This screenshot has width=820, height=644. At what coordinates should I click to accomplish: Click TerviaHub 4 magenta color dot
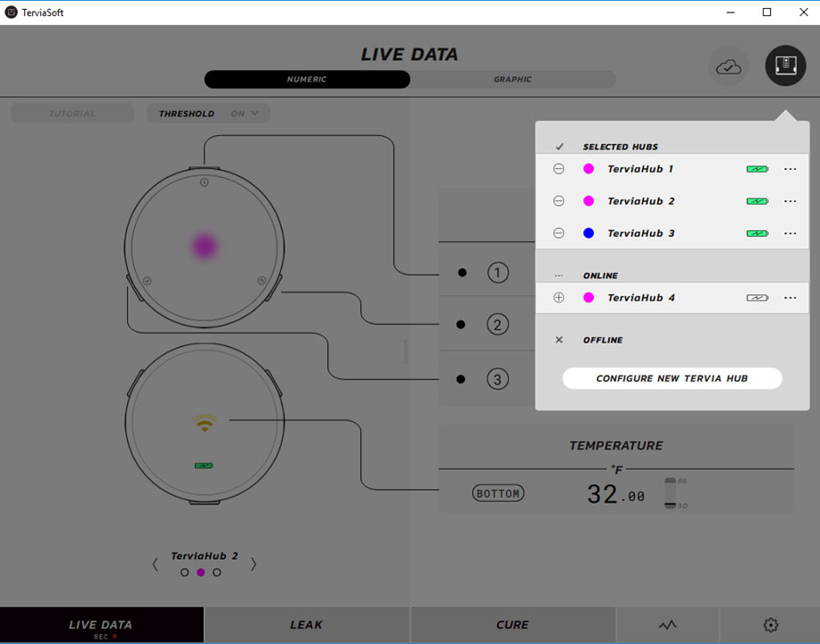588,298
